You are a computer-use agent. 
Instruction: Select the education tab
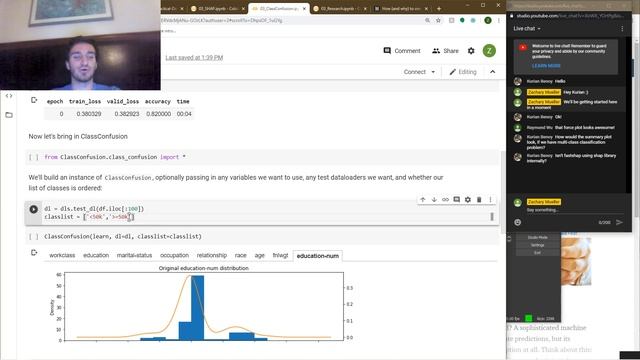coord(96,256)
